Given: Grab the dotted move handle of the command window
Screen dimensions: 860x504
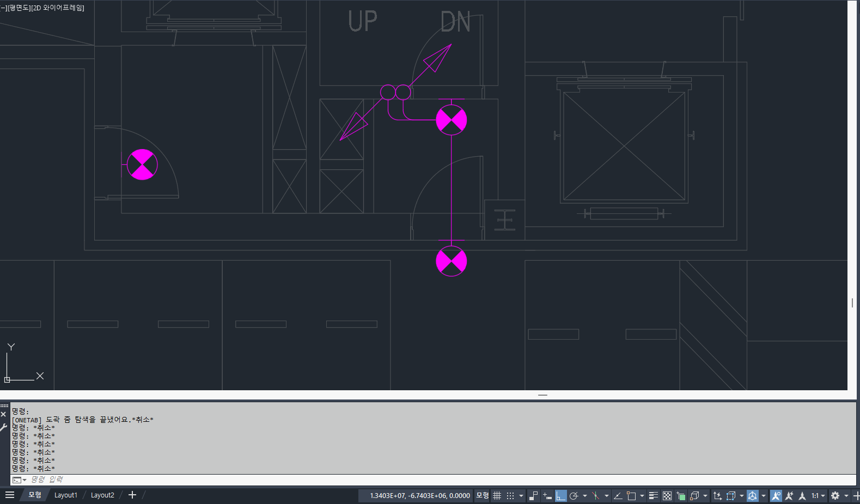Looking at the screenshot, I should point(4,405).
